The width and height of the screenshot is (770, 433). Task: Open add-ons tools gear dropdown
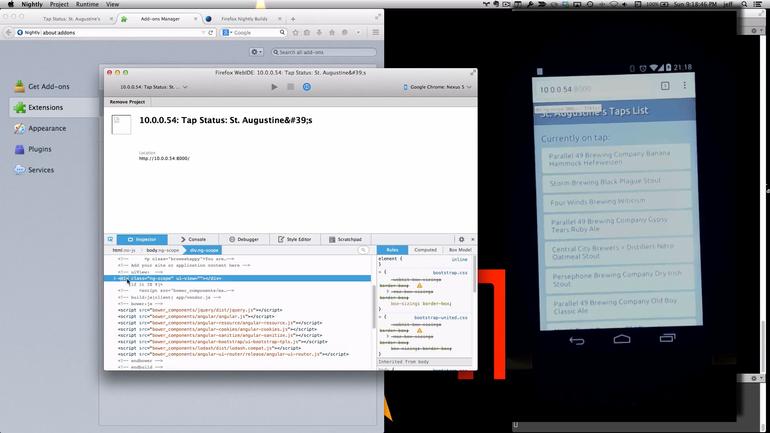tap(256, 52)
